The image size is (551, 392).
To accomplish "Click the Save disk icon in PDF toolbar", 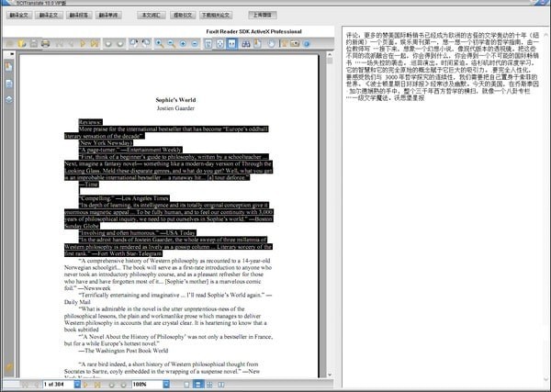I will coord(33,43).
